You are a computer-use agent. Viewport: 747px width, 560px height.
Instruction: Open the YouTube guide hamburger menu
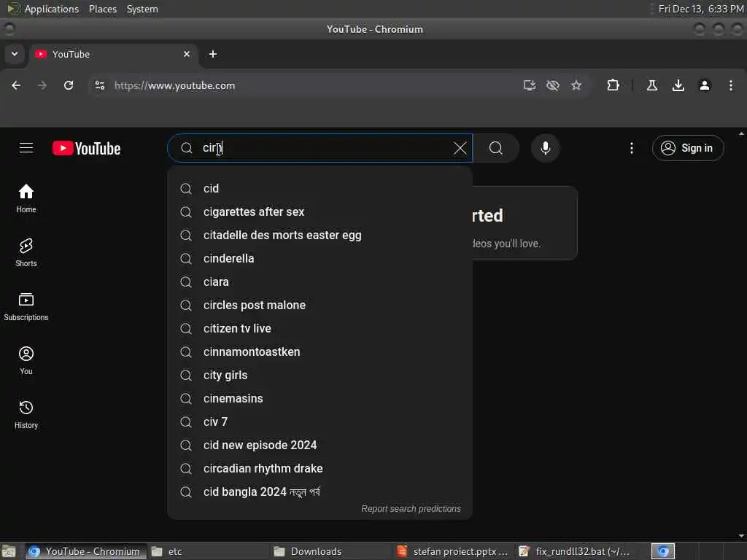click(x=26, y=148)
